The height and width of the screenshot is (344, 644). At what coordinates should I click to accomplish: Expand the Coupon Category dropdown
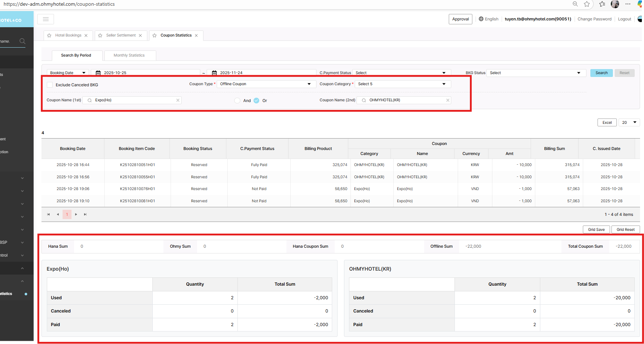[x=403, y=84]
